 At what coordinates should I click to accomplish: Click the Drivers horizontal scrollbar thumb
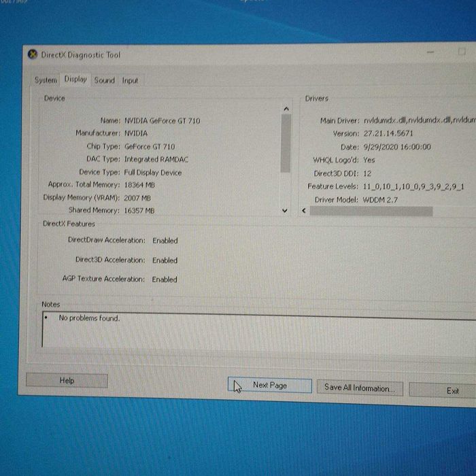click(371, 211)
